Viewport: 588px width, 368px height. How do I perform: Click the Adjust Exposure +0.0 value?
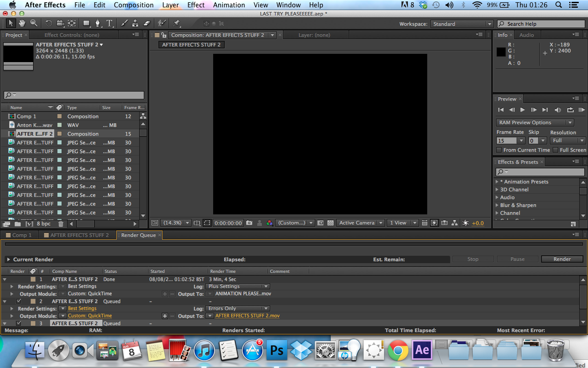click(478, 223)
